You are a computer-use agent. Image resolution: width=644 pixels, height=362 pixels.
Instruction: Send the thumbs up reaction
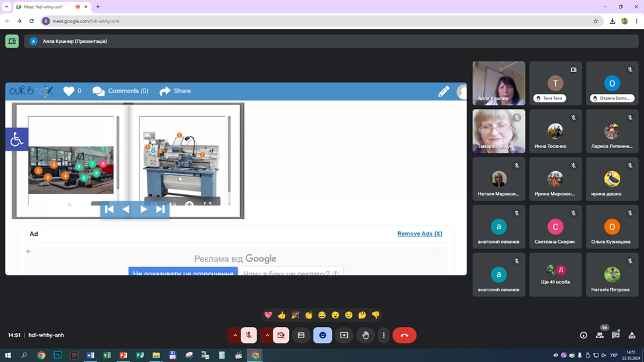click(282, 315)
